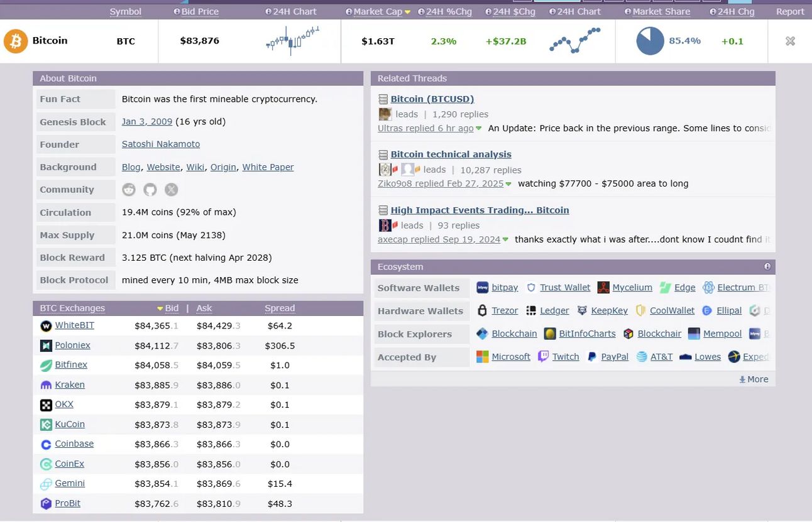Screen dimensions: 812x522
Task: Click the KuCoin exchange logo
Action: click(46, 425)
